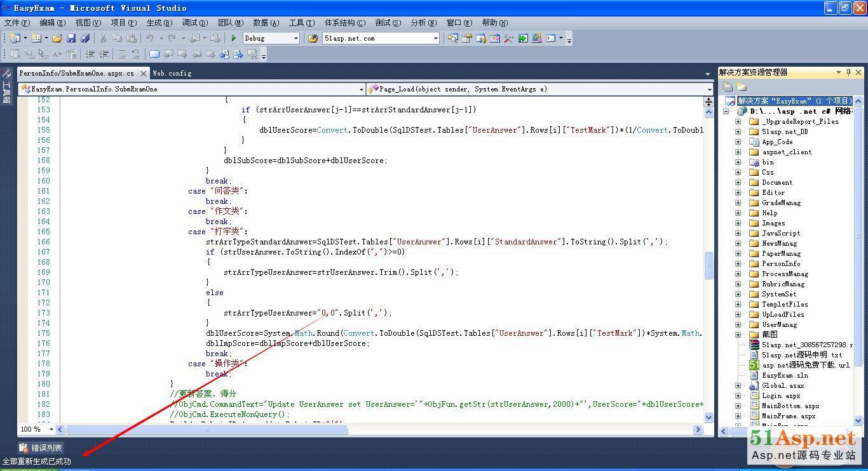Open the Toolbox hammer-and-wrench icon
The image size is (868, 471).
509,38
